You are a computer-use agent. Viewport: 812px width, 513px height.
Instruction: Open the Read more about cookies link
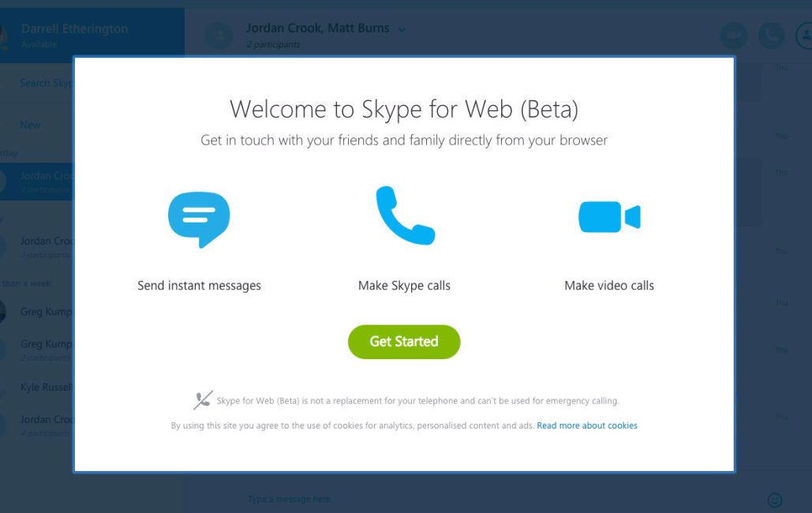[586, 425]
